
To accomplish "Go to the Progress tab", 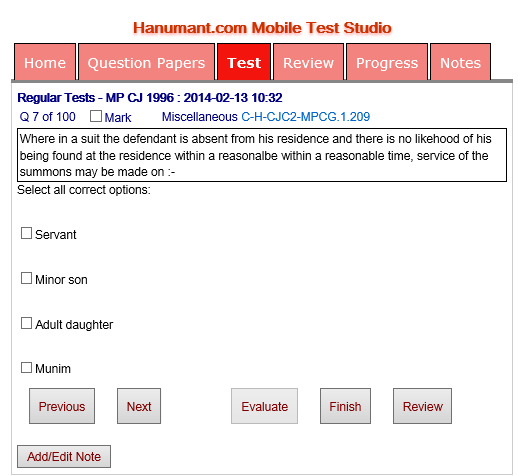I will (x=387, y=62).
